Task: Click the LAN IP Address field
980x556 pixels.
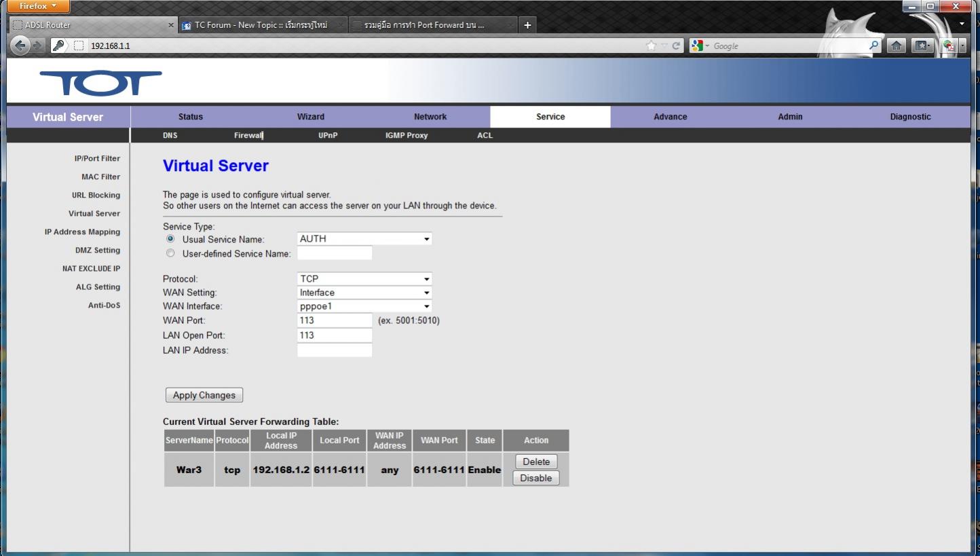Action: pos(335,350)
